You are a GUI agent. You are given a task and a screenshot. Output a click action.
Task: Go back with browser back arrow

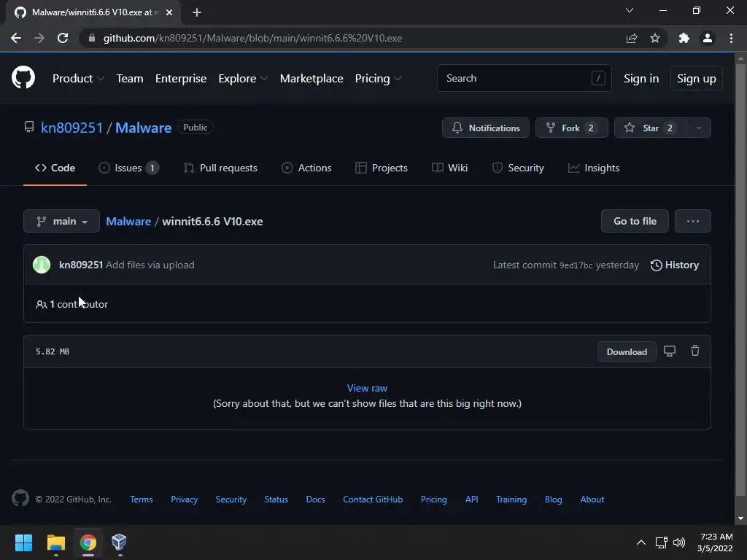(16, 38)
